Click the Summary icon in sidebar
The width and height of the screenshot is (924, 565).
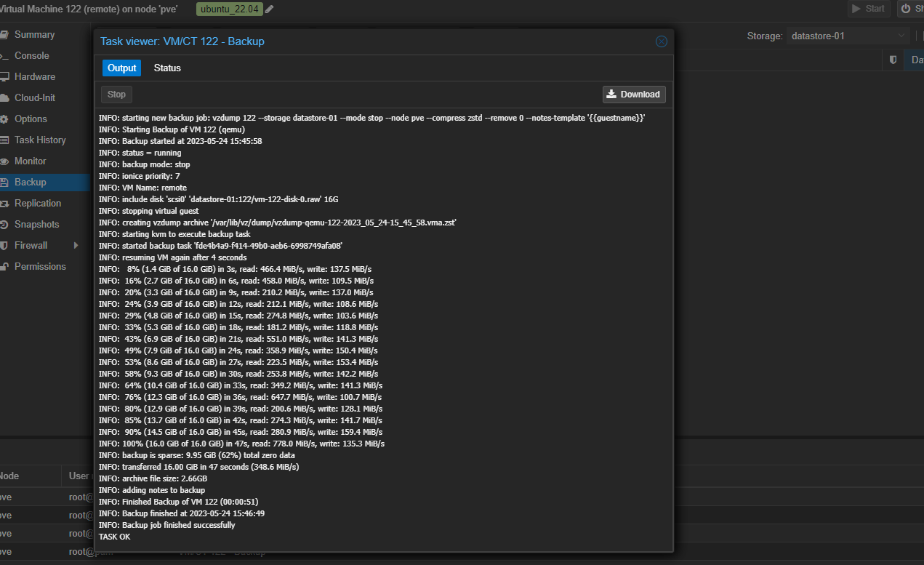4,35
